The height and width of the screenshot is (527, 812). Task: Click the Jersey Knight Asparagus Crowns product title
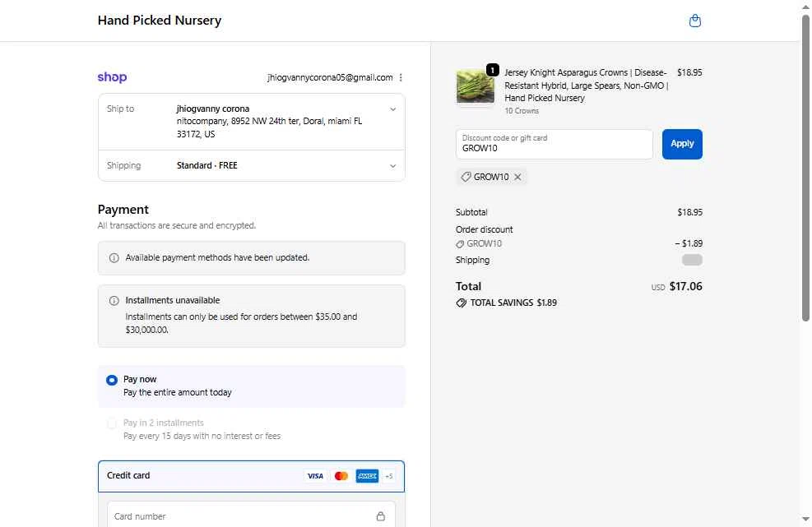[587, 86]
